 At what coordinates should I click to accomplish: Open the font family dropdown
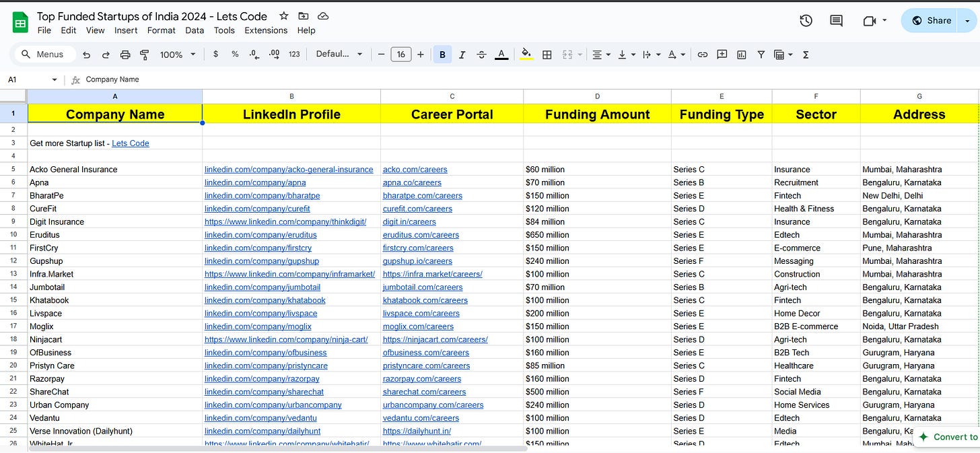click(x=339, y=55)
